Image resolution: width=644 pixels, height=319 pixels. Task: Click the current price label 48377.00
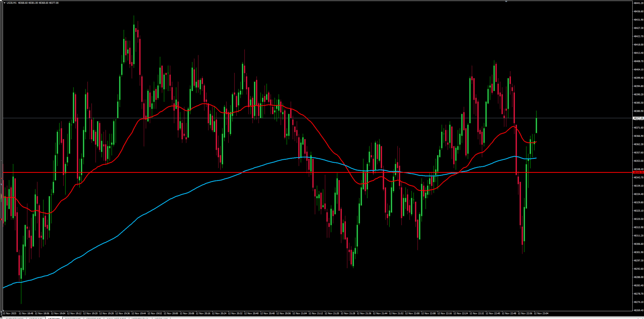638,118
